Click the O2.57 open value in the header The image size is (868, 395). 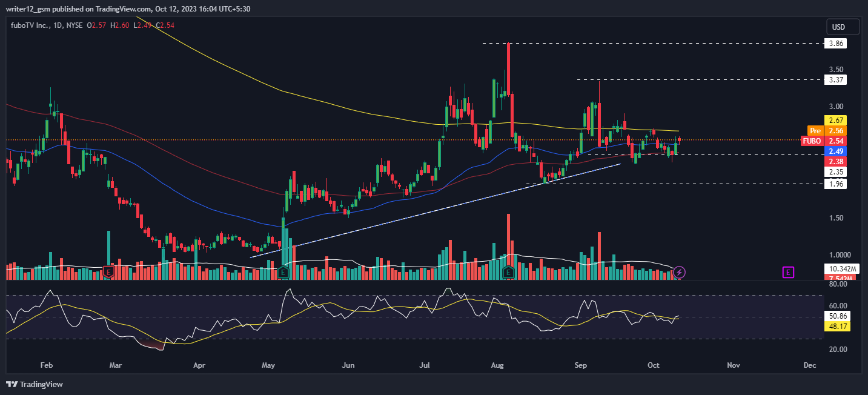98,26
